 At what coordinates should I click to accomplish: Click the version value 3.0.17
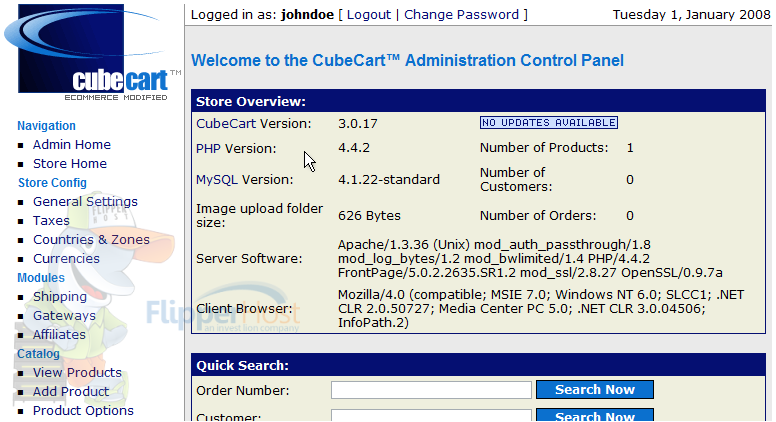[358, 124]
